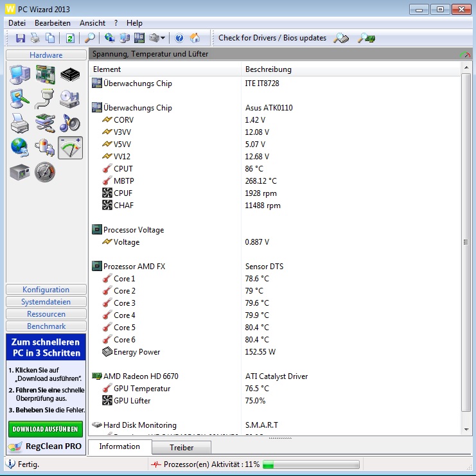Viewport: 476px width, 476px height.
Task: Select the GPU Lüfter row
Action: pos(275,401)
